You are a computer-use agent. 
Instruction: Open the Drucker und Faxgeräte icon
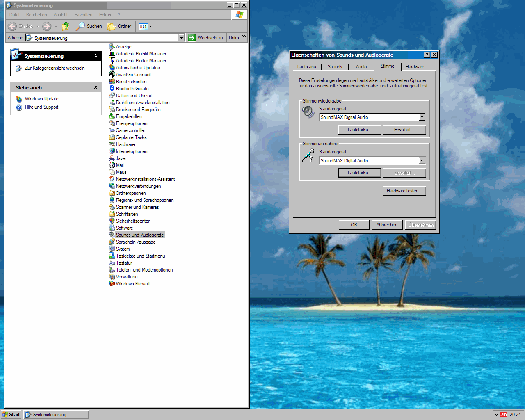point(112,109)
